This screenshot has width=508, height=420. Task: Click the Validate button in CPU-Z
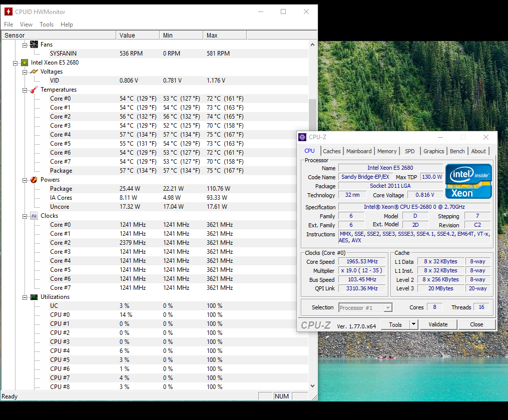pyautogui.click(x=438, y=324)
